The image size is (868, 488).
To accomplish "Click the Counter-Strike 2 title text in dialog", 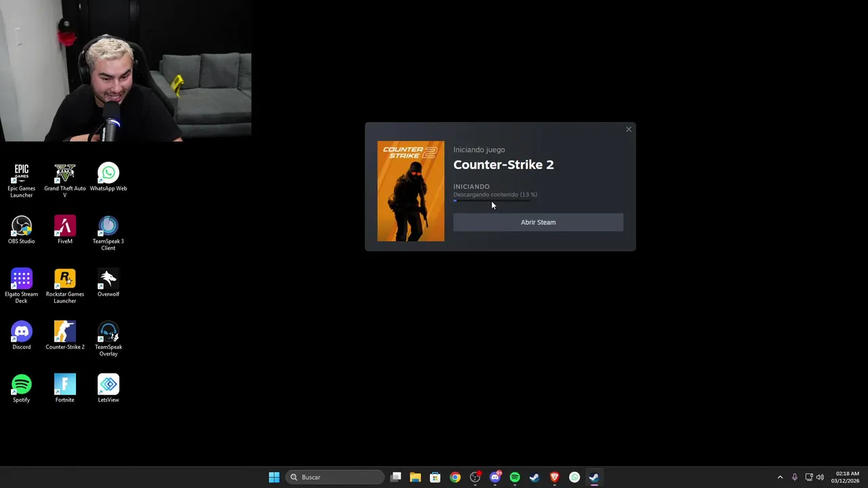I will tap(503, 165).
